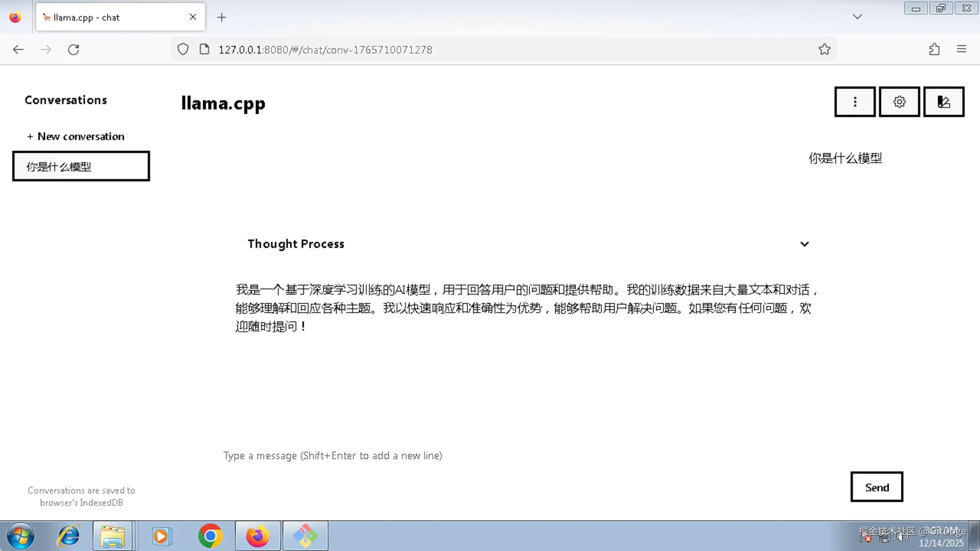980x551 pixels.
Task: Open the three-dot more options menu
Action: pyautogui.click(x=854, y=102)
